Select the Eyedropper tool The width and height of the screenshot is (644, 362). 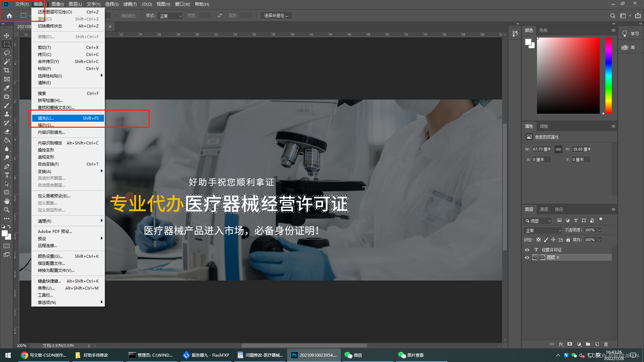tap(7, 88)
